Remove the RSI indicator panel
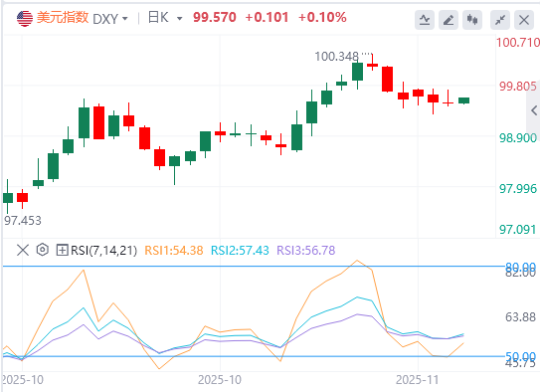Image resolution: width=540 pixels, height=392 pixels. pos(23,250)
